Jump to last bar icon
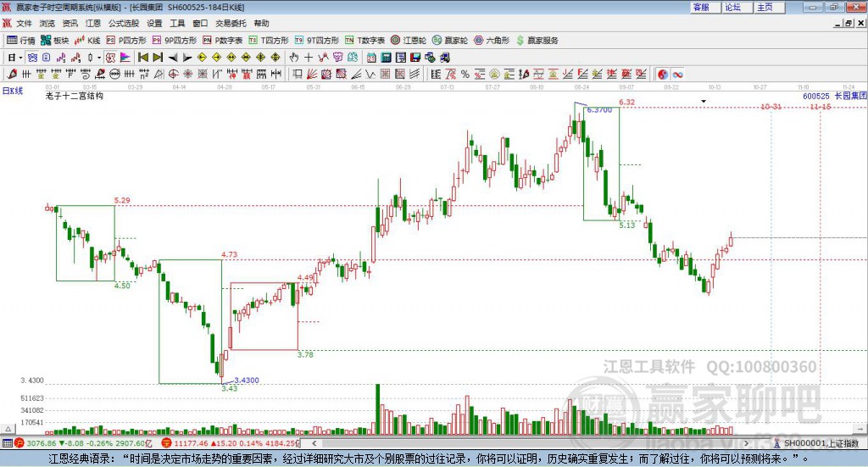Screen dimensions: 868x467 click(158, 58)
